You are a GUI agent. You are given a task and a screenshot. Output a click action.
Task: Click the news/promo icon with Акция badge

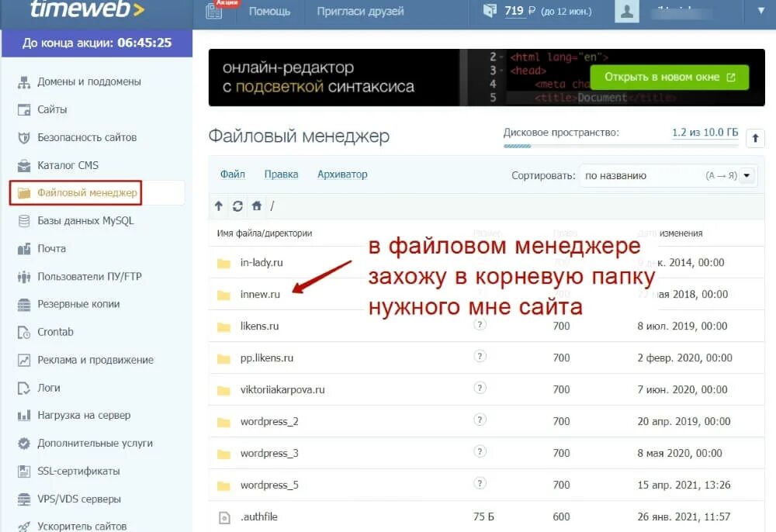[214, 10]
